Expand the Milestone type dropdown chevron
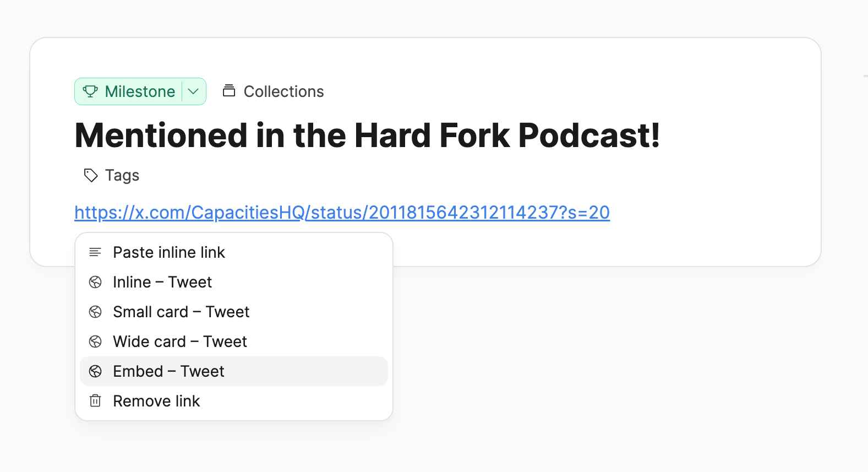Screen dimensions: 868x472 (193, 91)
